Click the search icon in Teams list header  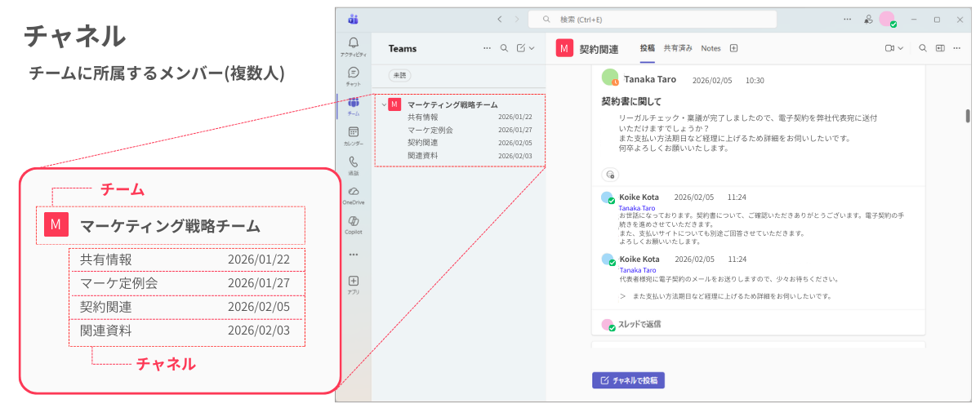click(504, 48)
